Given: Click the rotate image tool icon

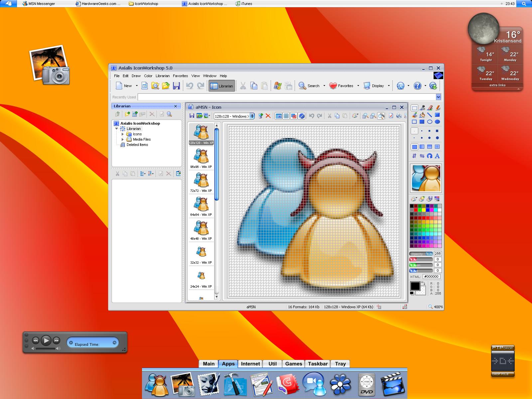Looking at the screenshot, I should click(x=430, y=156).
